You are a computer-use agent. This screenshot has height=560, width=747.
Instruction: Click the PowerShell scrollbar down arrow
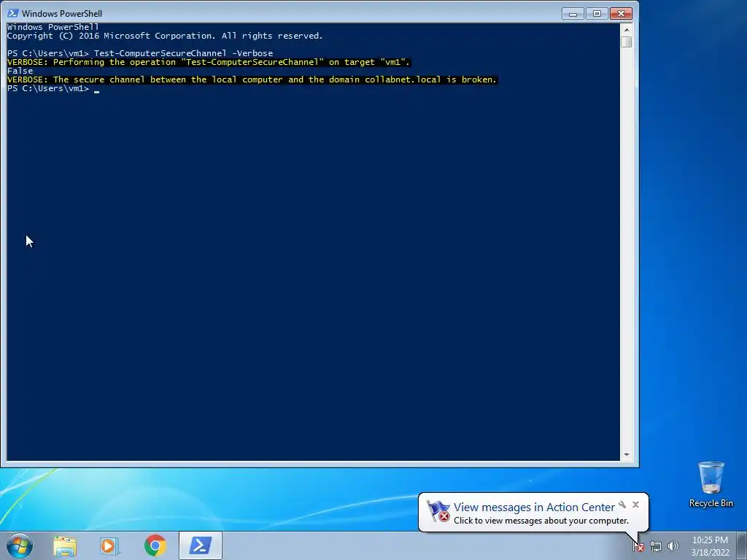(x=627, y=455)
